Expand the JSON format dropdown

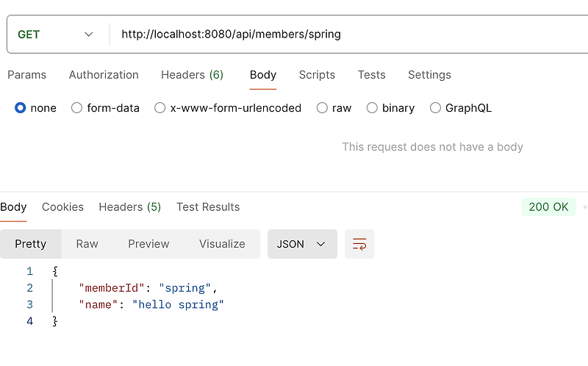pyautogui.click(x=302, y=244)
